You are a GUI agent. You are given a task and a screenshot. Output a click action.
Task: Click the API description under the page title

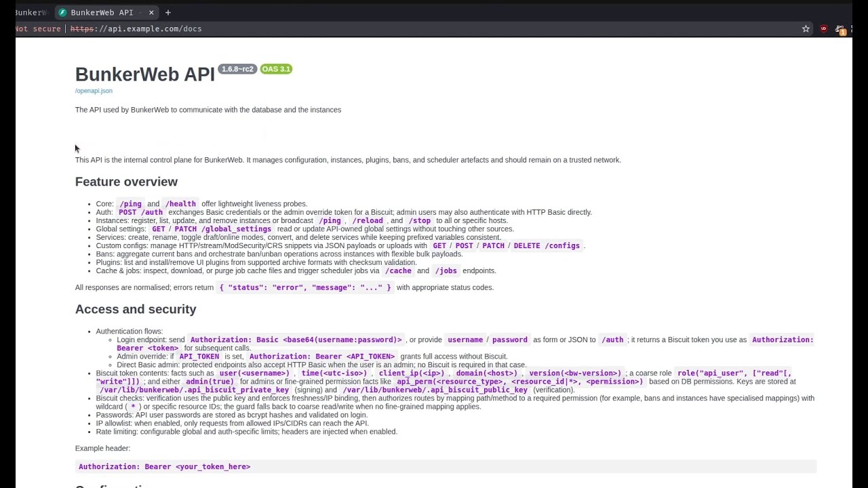[208, 110]
